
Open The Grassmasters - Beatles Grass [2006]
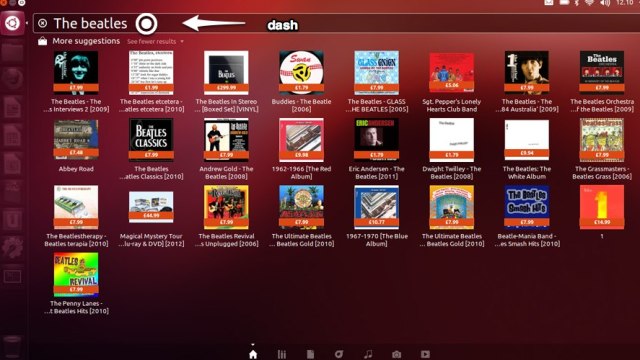[x=602, y=149]
